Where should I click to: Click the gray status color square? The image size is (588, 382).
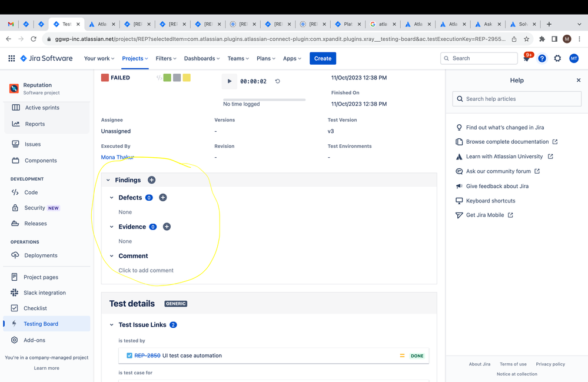(x=177, y=78)
